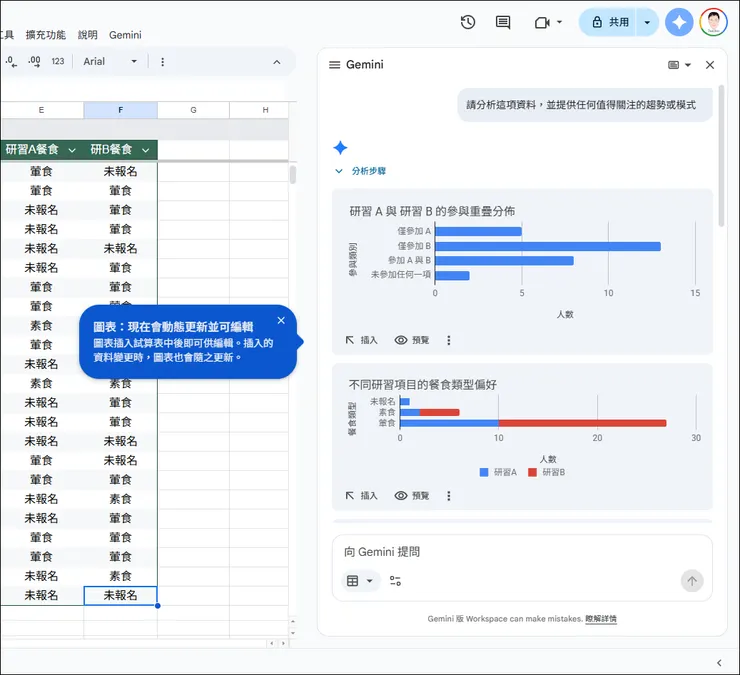Start a meeting with the camera icon
Screen dimensions: 740x675
(542, 22)
